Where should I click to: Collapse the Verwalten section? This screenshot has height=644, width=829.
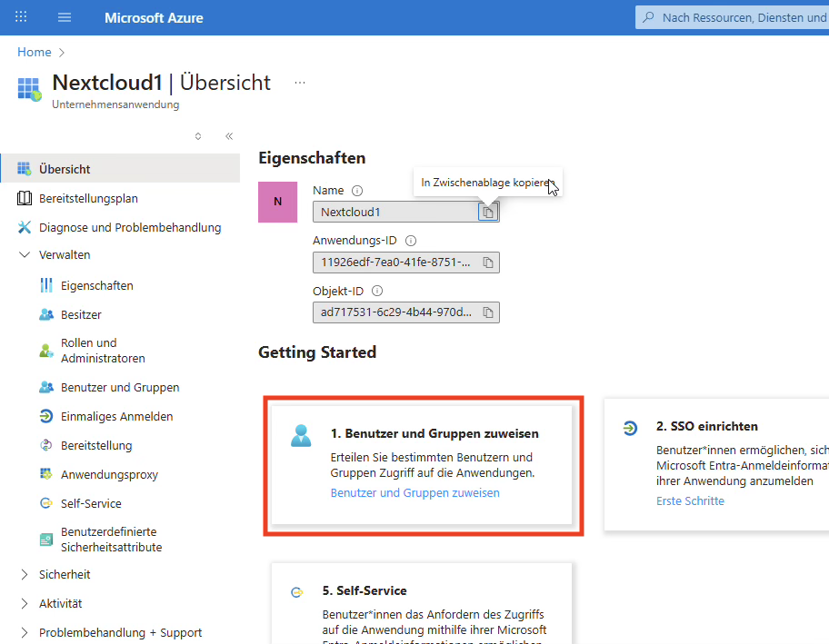(x=24, y=255)
